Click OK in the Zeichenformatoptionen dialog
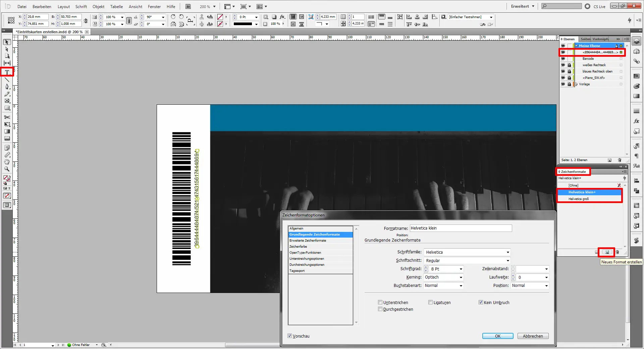The width and height of the screenshot is (644, 349). (x=497, y=336)
